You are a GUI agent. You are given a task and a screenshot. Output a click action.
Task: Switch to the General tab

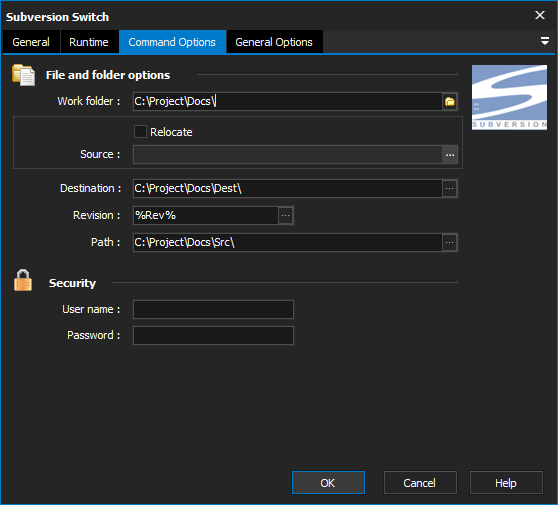pos(31,42)
